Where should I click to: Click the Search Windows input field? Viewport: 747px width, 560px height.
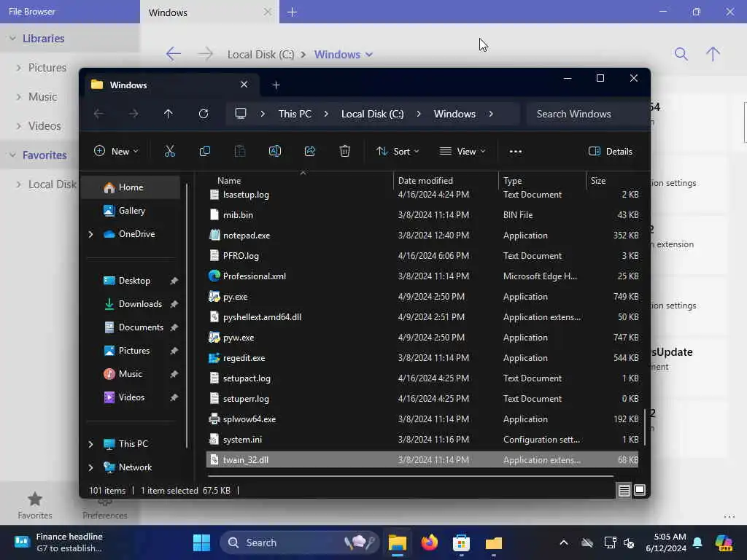click(587, 114)
